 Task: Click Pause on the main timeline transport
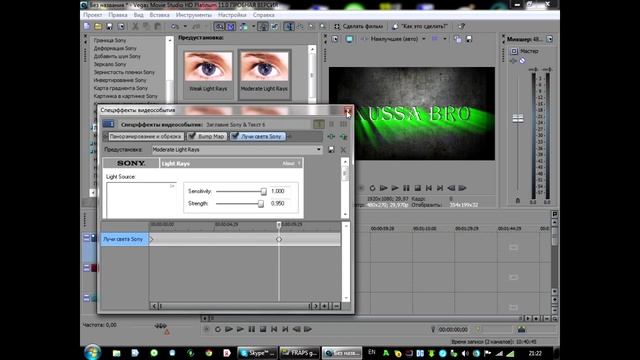251,329
